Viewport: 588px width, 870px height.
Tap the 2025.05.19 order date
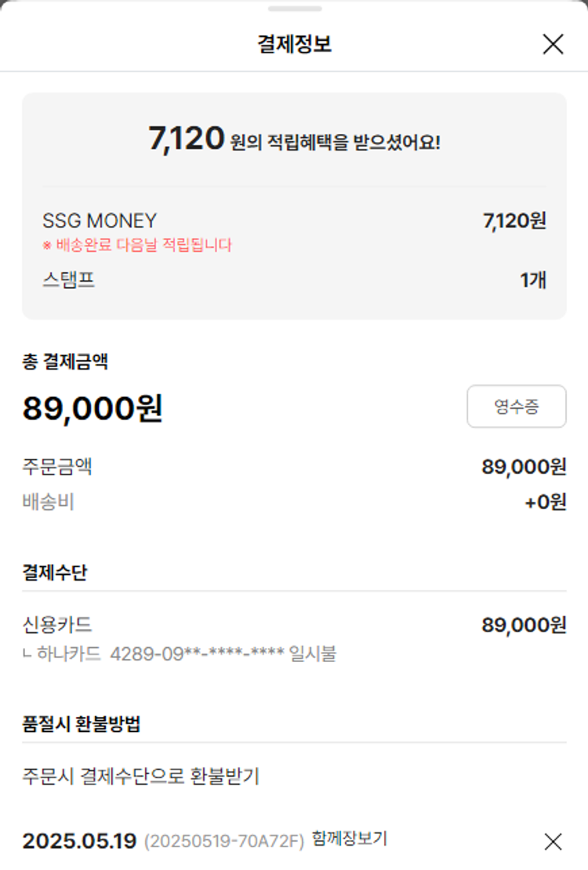click(80, 841)
